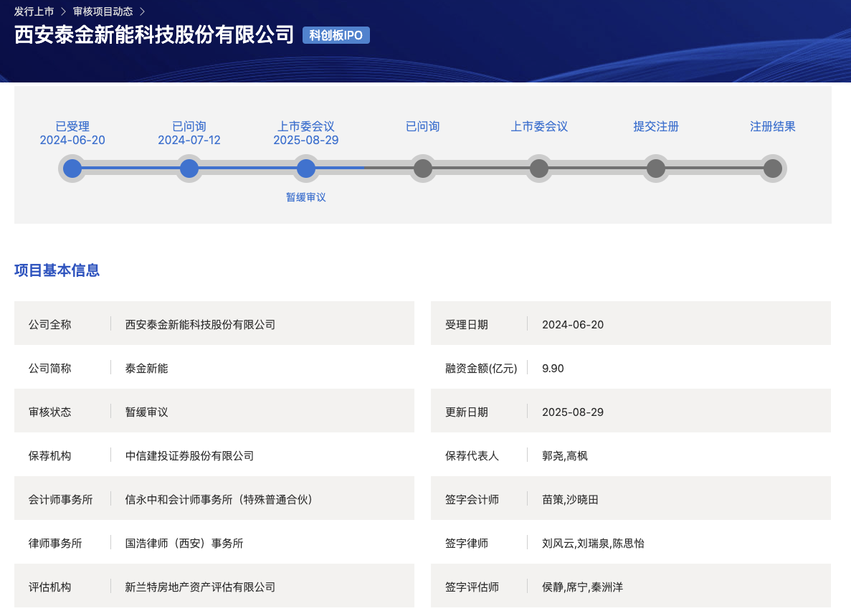This screenshot has height=616, width=851.
Task: Click the law firm 国浩律师（西安）事务所
Action: (x=184, y=543)
